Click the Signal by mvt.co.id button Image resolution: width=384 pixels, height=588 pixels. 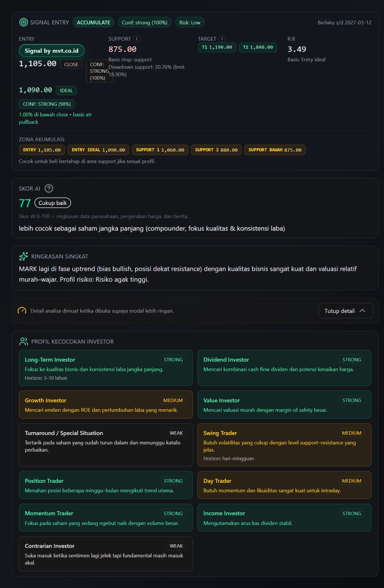(51, 51)
